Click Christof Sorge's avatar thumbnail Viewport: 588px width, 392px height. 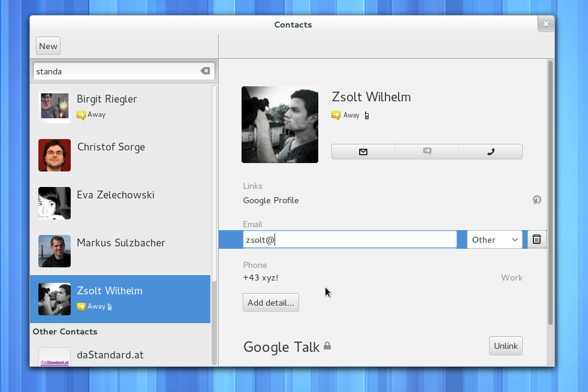55,155
